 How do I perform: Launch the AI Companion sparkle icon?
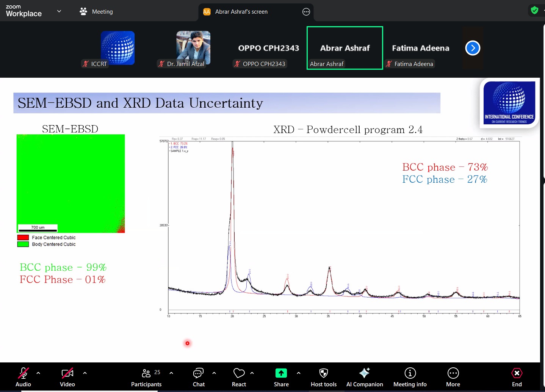[364, 373]
